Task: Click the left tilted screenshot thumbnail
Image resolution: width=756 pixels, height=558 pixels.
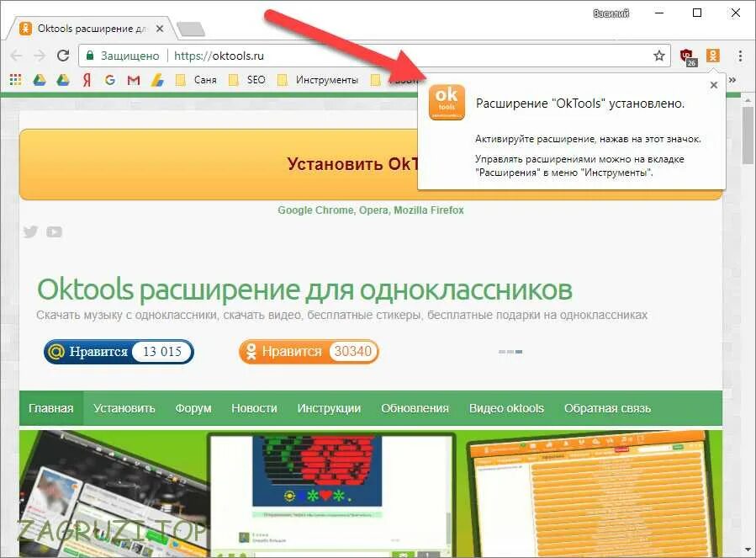Action: point(114,495)
